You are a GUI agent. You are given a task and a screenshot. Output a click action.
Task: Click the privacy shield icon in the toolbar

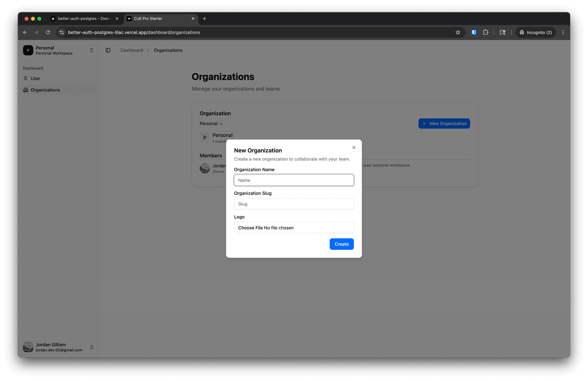474,32
